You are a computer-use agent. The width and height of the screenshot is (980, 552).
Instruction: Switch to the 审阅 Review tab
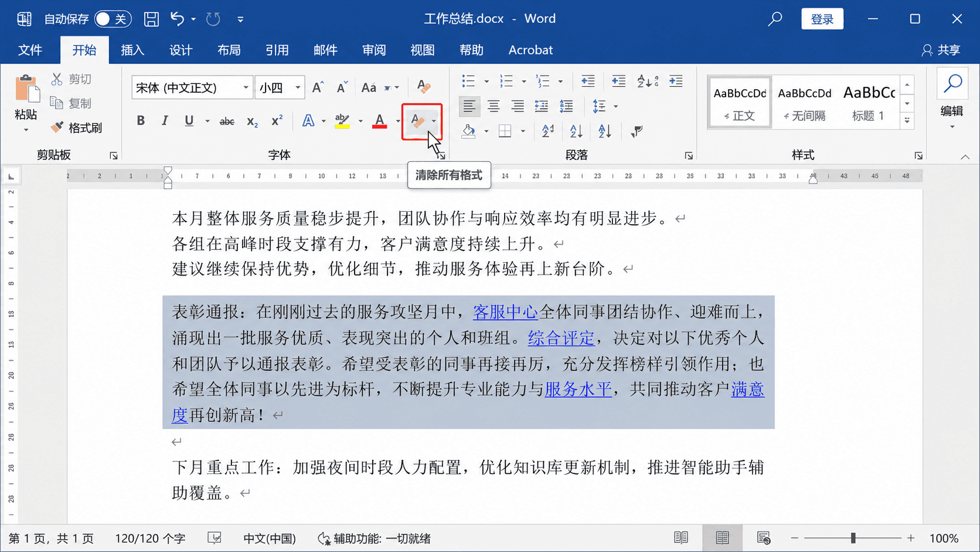point(374,50)
